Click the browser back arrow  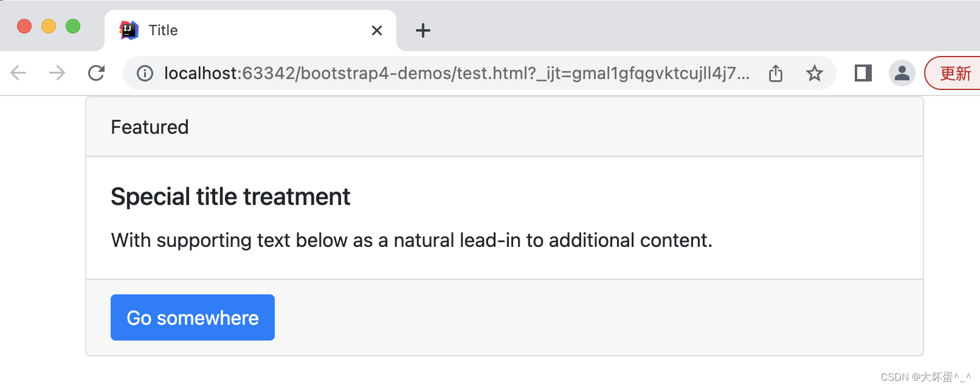tap(18, 73)
